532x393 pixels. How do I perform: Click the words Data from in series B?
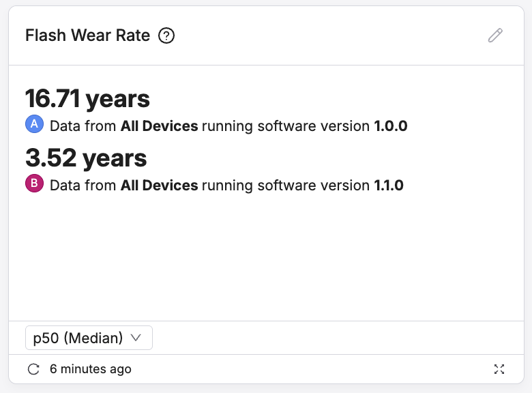point(83,185)
